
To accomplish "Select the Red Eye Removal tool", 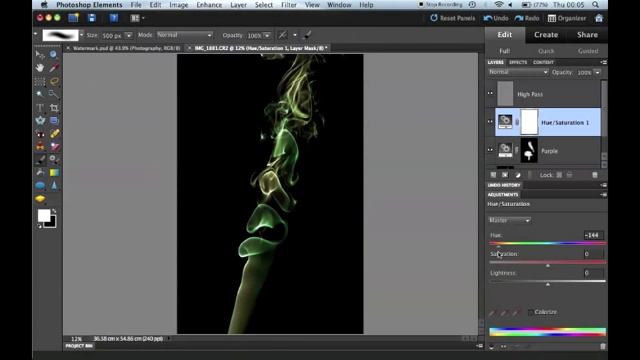I will pos(40,134).
